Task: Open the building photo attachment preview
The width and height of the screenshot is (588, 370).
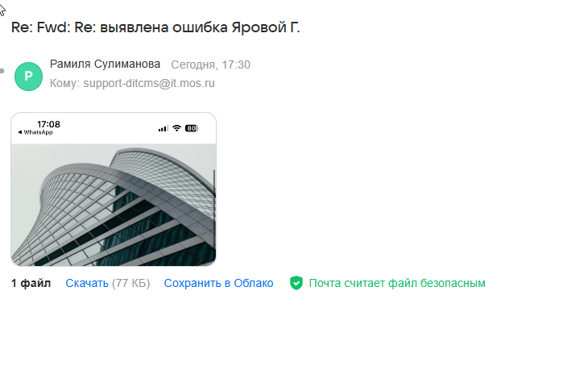Action: tap(114, 189)
